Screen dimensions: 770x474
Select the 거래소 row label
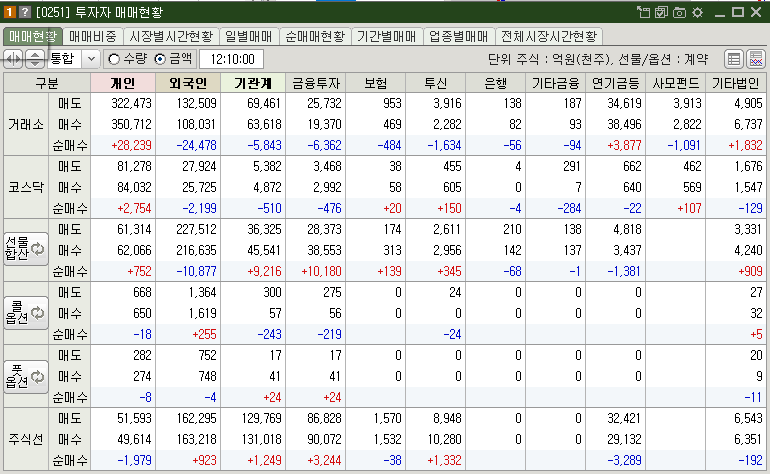click(26, 124)
